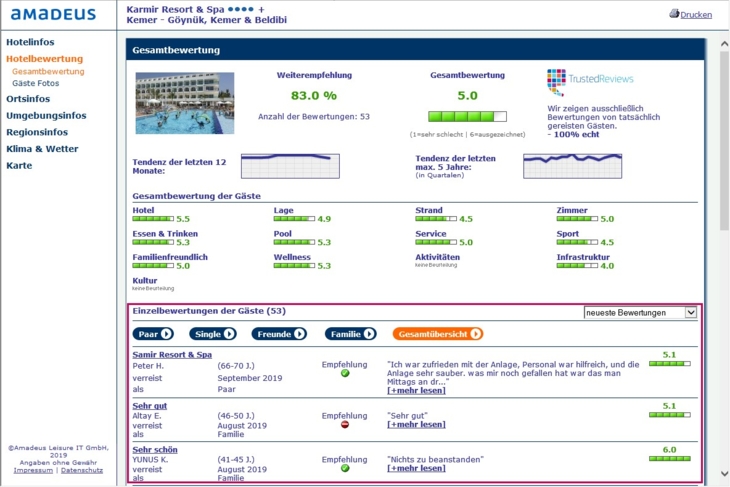Click the red no-recommendation icon for Altay E.

[345, 425]
